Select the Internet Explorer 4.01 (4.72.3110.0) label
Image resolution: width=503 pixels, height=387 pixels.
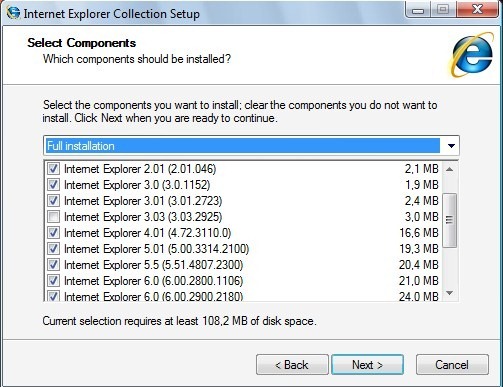[147, 233]
